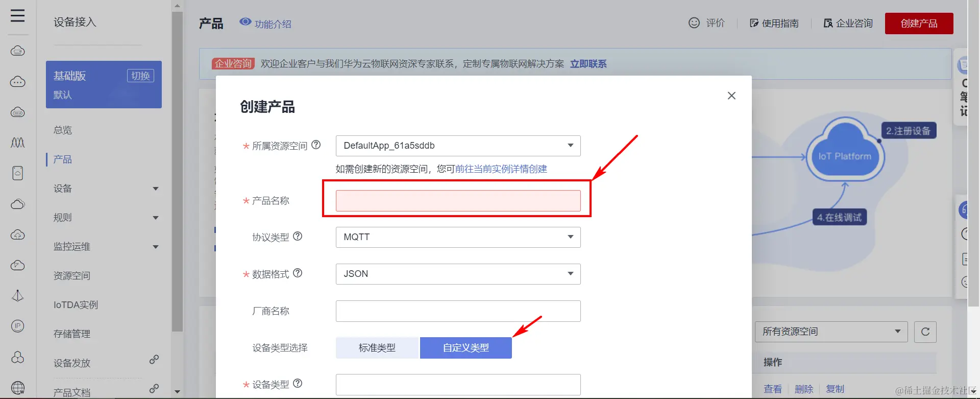This screenshot has width=980, height=399.
Task: Close the 创建产品 dialog
Action: pyautogui.click(x=731, y=96)
